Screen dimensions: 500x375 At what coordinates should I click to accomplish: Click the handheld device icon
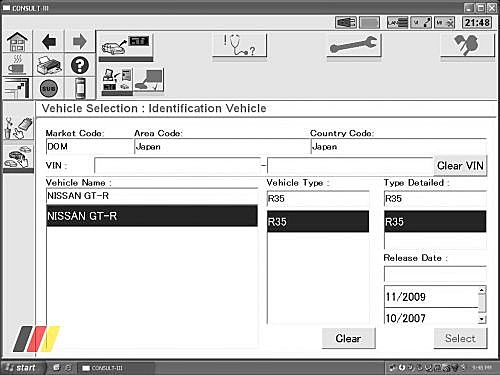click(80, 88)
